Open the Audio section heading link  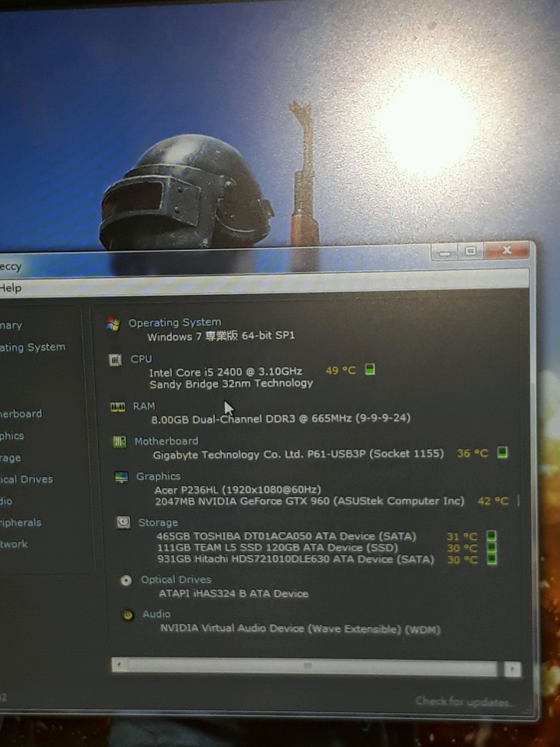(156, 614)
